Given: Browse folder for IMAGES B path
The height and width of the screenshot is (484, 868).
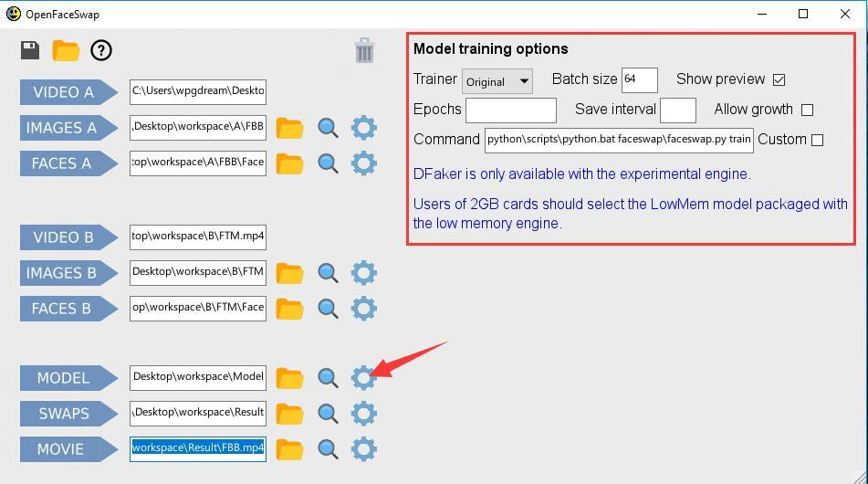Looking at the screenshot, I should point(289,273).
